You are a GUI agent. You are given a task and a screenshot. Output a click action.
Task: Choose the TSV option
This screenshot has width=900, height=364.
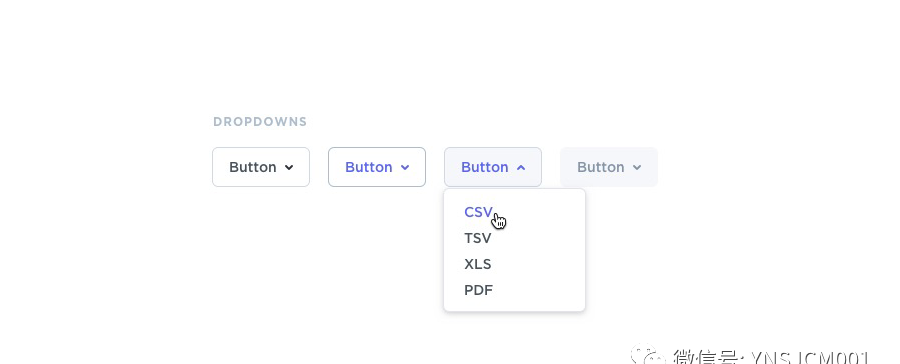pos(478,238)
